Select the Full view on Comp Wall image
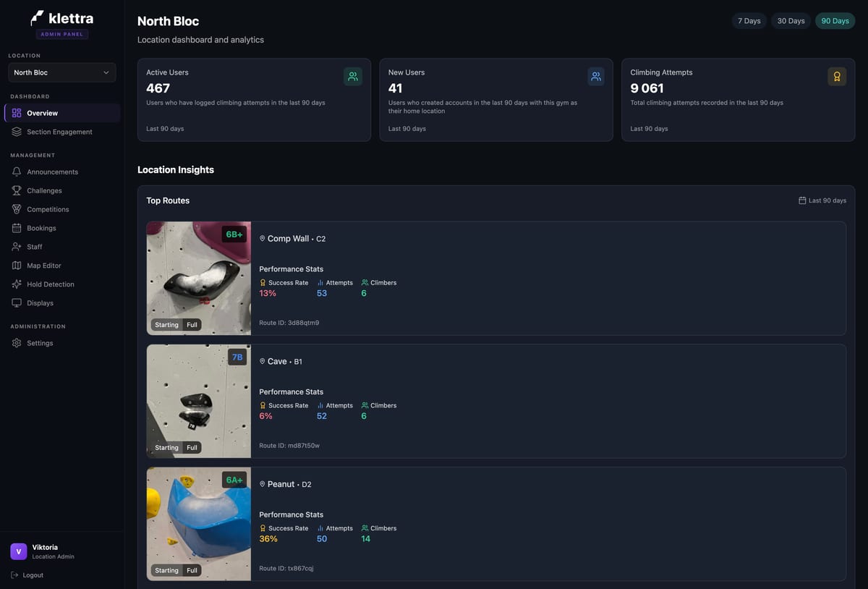 (x=192, y=325)
